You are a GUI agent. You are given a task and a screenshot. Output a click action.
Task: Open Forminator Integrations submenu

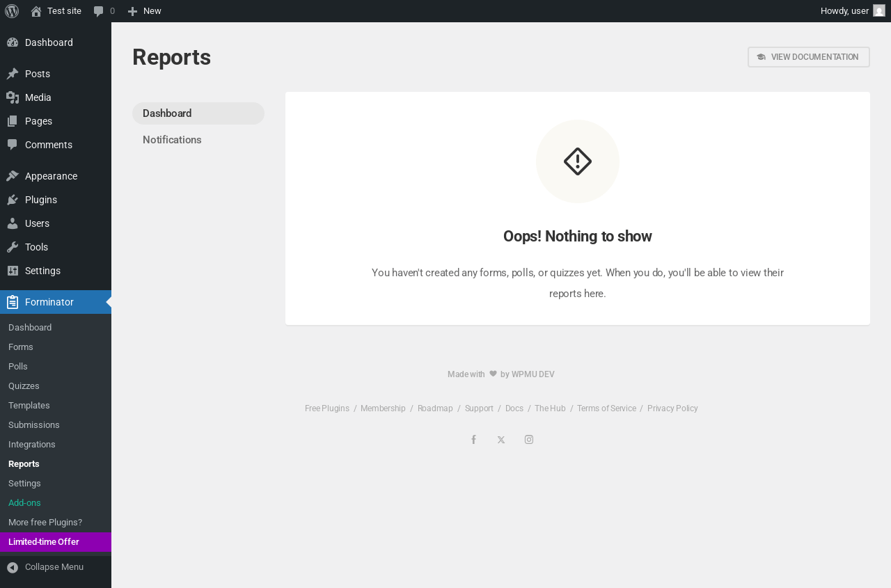click(56, 445)
